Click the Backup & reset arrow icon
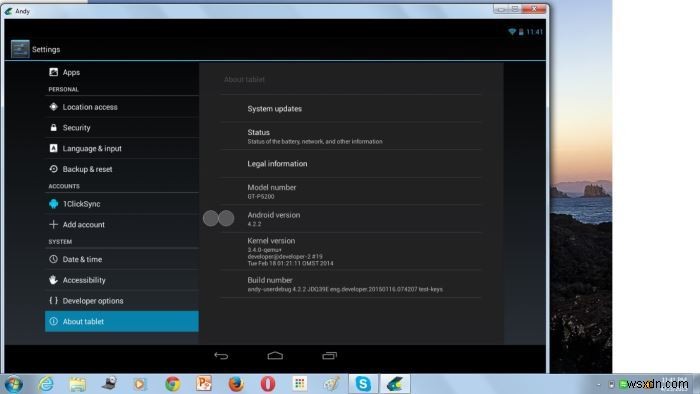Image resolution: width=700 pixels, height=394 pixels. point(54,169)
